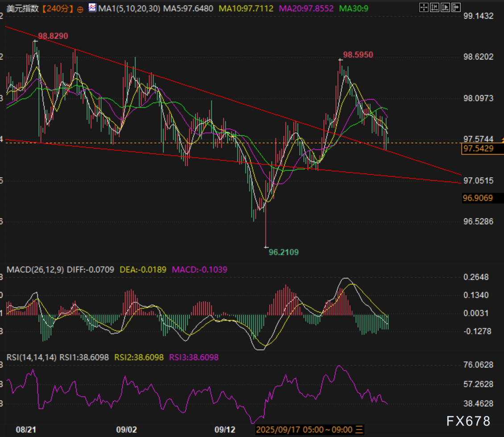504x437 pixels.
Task: Click the play-forward axis icon
Action: pyautogui.click(x=445, y=7)
